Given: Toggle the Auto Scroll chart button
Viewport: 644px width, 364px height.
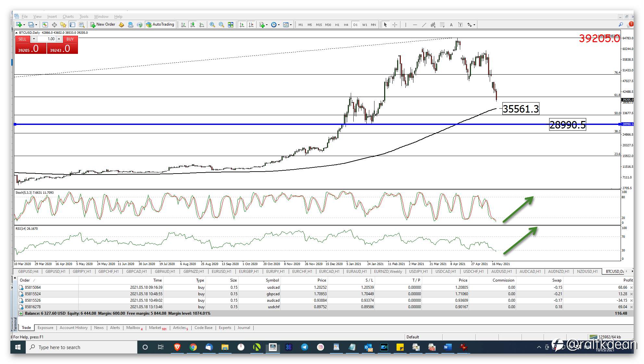Looking at the screenshot, I should (242, 25).
